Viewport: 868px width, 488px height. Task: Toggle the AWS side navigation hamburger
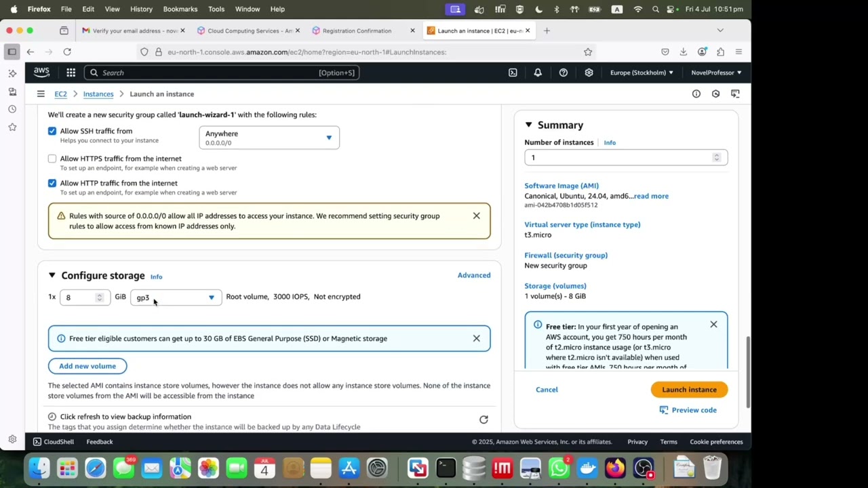41,94
